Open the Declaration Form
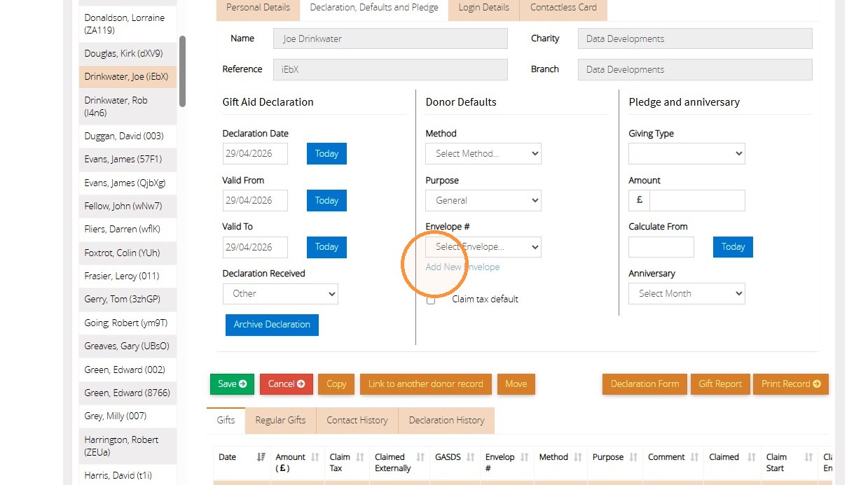This screenshot has height=485, width=868. [645, 384]
